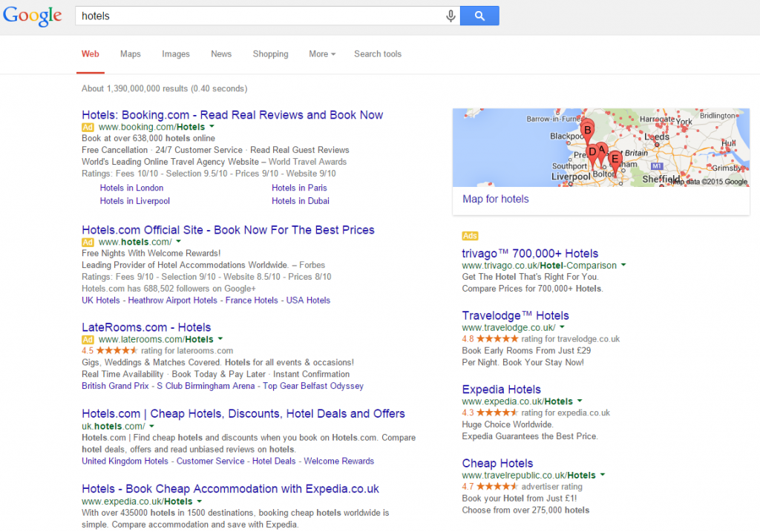This screenshot has height=532, width=760.
Task: Open the Hotels in Dubai sitelink
Action: 300,201
